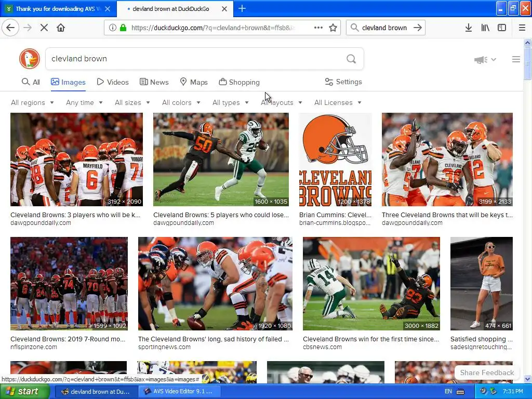The width and height of the screenshot is (532, 399).
Task: Open the Cleveland Browns helmet logo image
Action: 336,159
